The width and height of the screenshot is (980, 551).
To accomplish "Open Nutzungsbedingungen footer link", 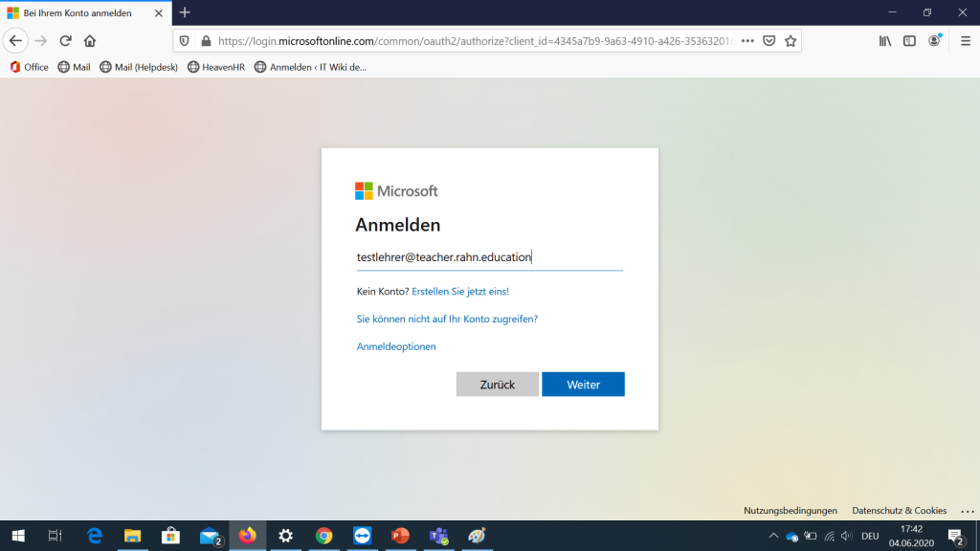I will [x=790, y=511].
